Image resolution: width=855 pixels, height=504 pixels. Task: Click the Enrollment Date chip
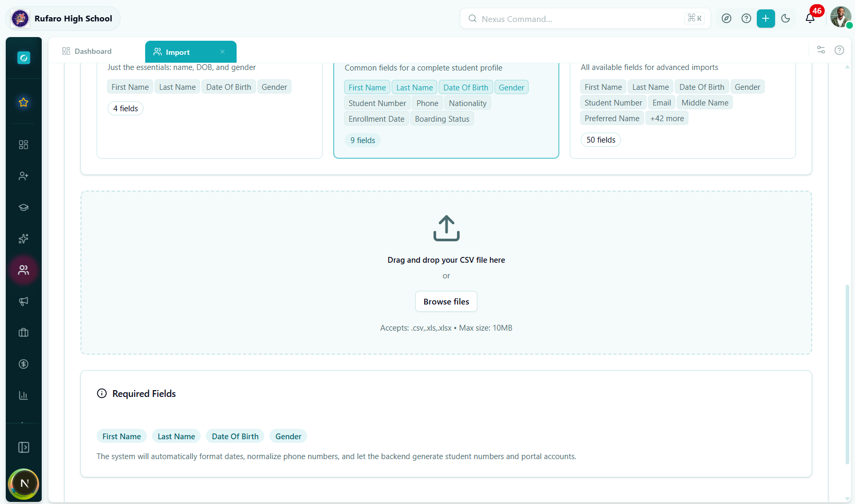[x=377, y=119]
